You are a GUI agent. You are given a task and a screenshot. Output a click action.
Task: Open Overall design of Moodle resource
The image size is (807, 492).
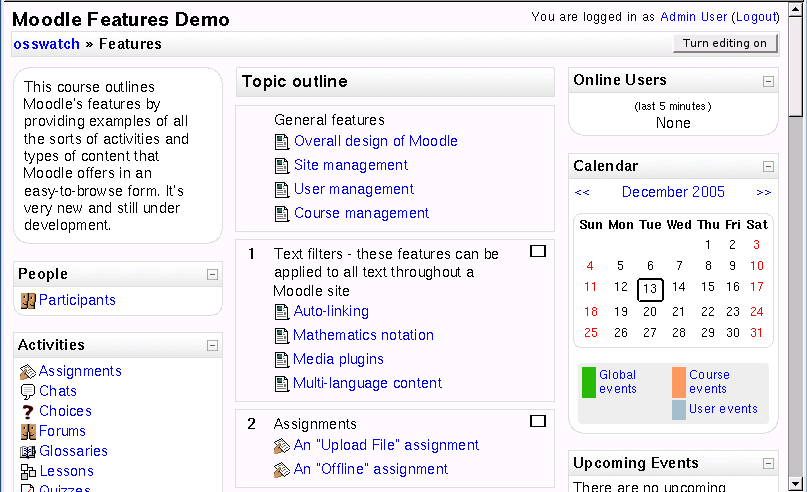coord(376,141)
